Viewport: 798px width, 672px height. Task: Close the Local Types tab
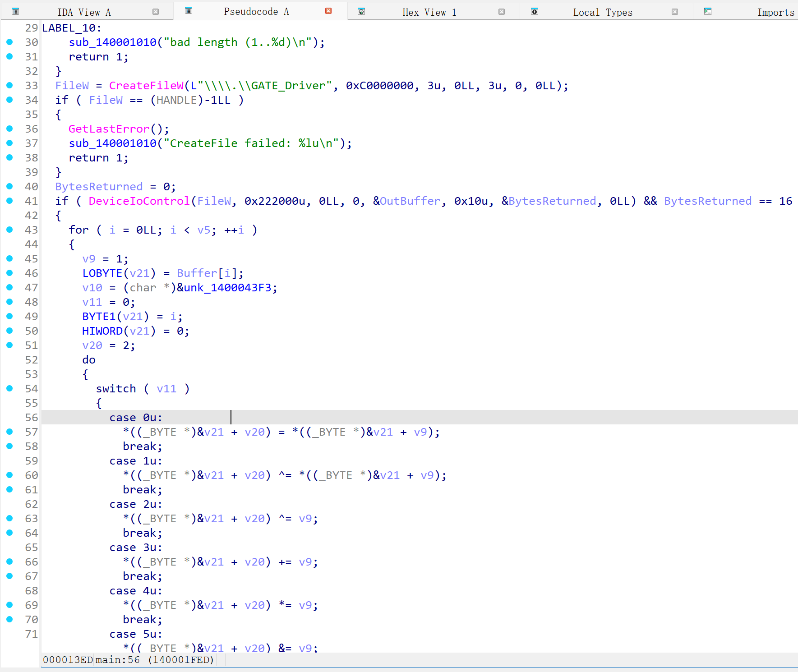click(675, 12)
